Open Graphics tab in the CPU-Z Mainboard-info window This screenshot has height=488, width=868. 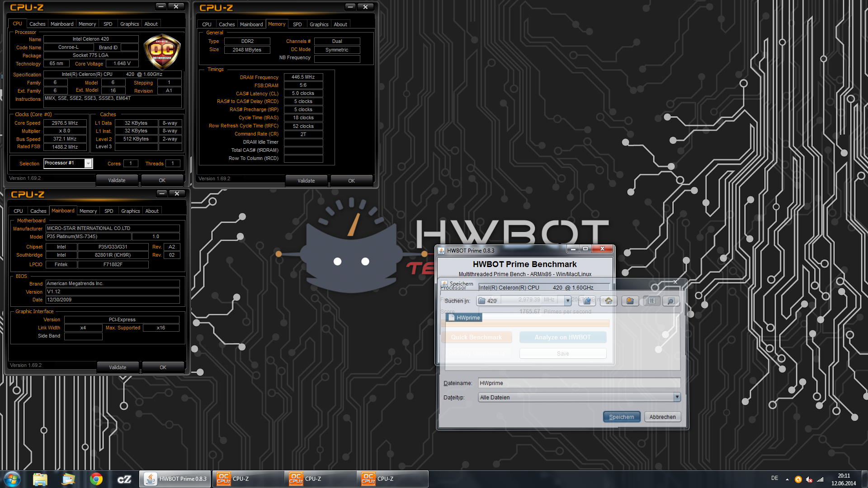pyautogui.click(x=131, y=211)
